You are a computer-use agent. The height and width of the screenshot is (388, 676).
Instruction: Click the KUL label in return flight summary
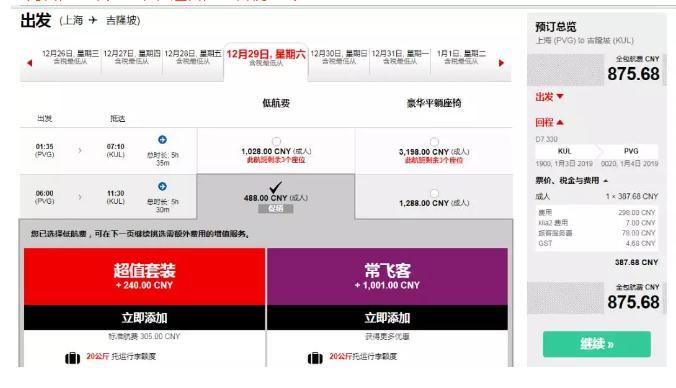564,151
